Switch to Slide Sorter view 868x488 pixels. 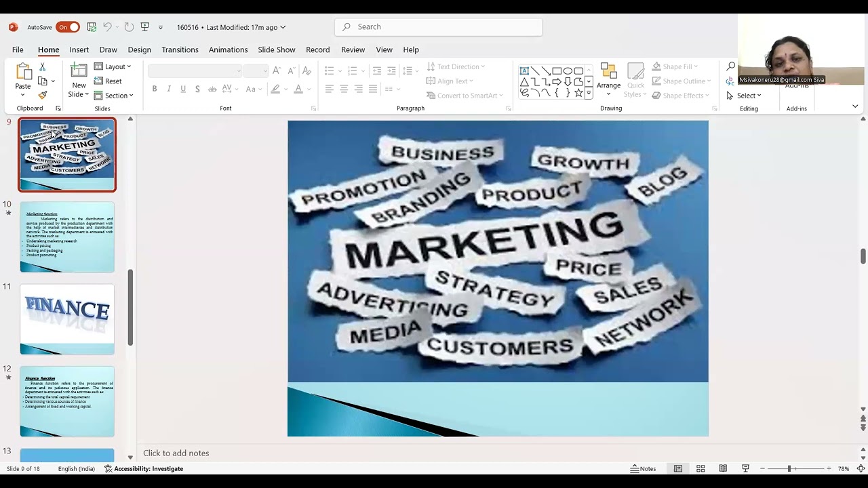(x=701, y=468)
